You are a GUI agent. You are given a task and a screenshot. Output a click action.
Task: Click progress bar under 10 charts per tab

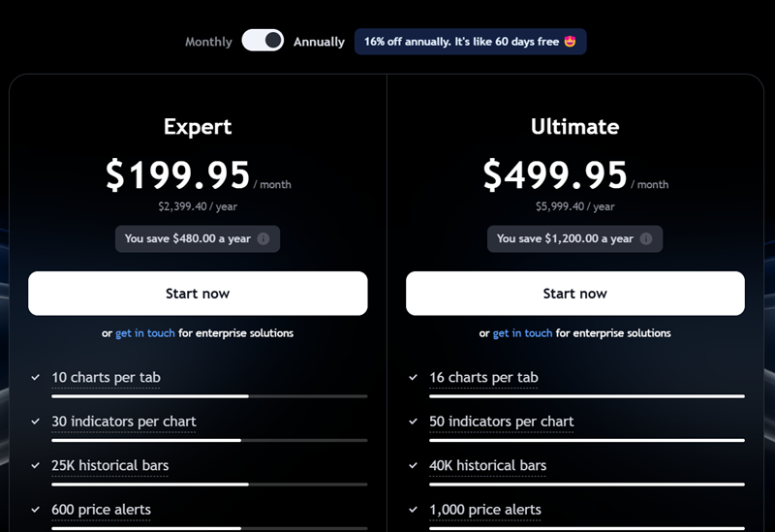pos(209,396)
